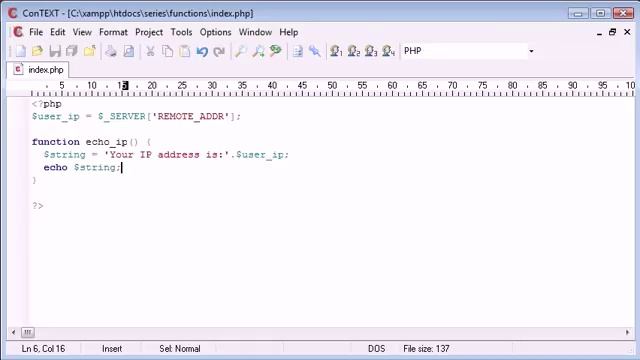Click the close file folder icon
Image resolution: width=640 pixels, height=360 pixels.
(x=89, y=51)
